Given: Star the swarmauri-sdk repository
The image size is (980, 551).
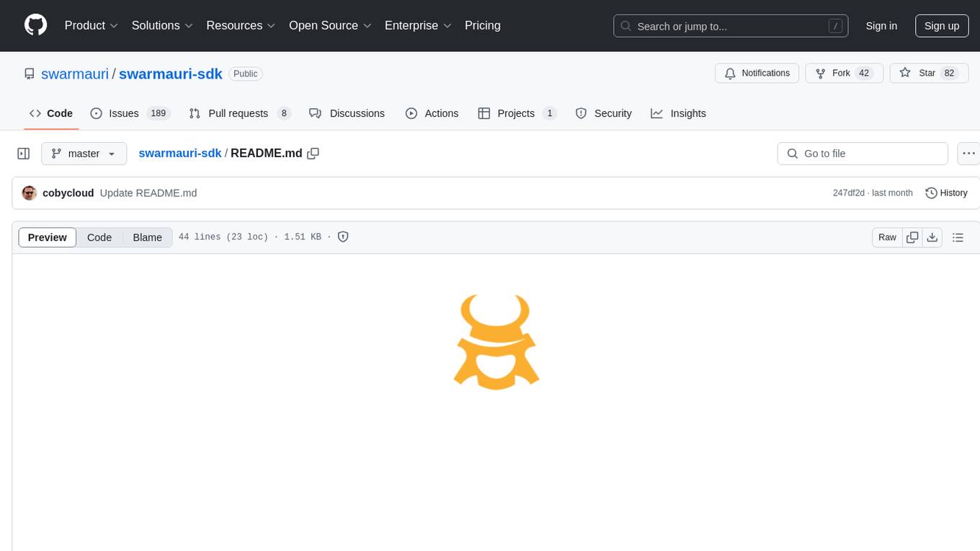Looking at the screenshot, I should click(919, 73).
